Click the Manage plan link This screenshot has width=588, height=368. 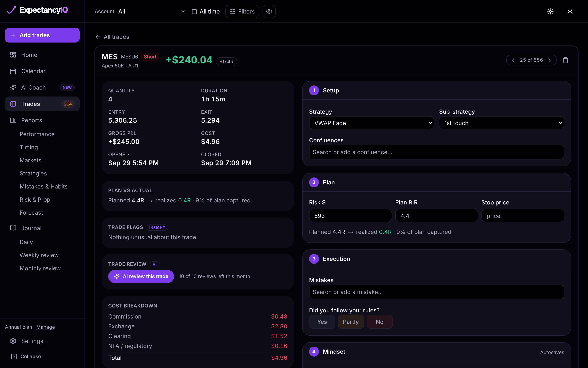coord(46,327)
